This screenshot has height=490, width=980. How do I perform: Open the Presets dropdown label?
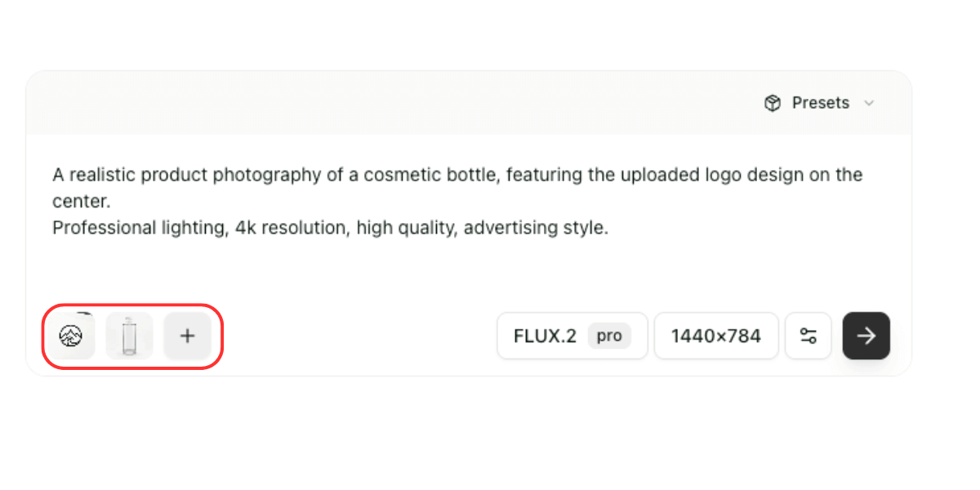[x=820, y=103]
